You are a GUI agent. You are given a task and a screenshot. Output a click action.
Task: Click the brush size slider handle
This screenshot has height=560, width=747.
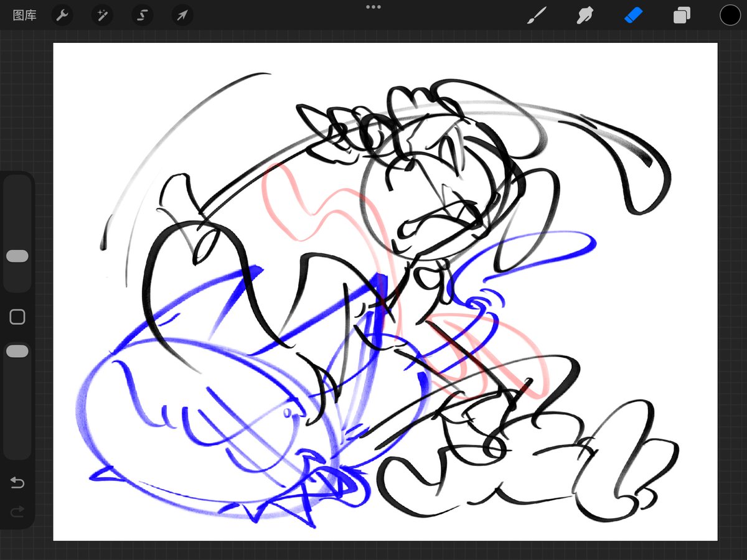click(x=17, y=256)
